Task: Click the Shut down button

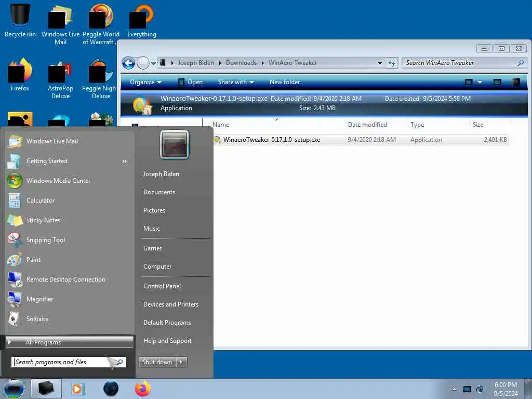Action: coord(157,362)
